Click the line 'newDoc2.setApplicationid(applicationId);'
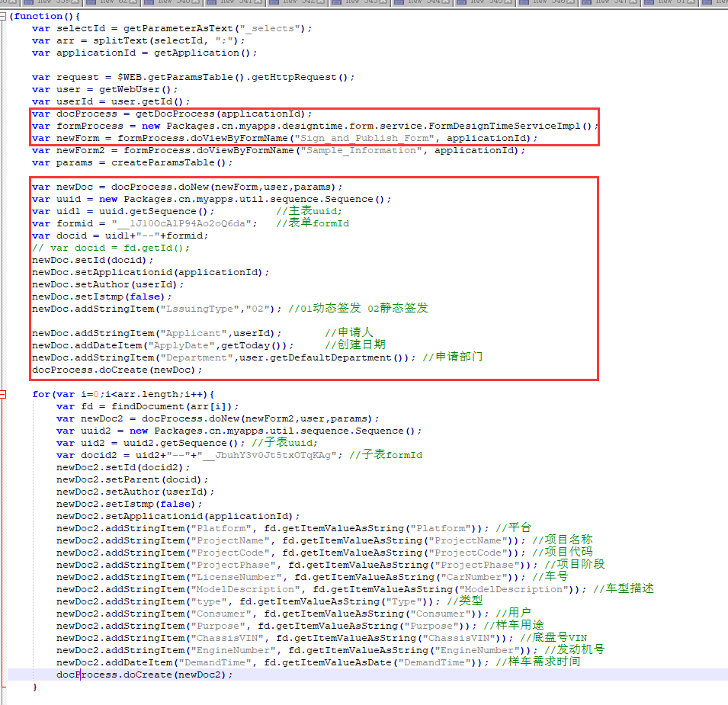The height and width of the screenshot is (705, 728). pos(178,516)
